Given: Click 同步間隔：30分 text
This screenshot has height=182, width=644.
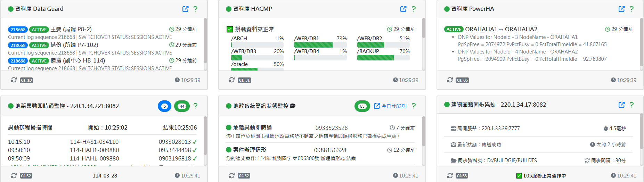Looking at the screenshot, I should pos(608,160).
